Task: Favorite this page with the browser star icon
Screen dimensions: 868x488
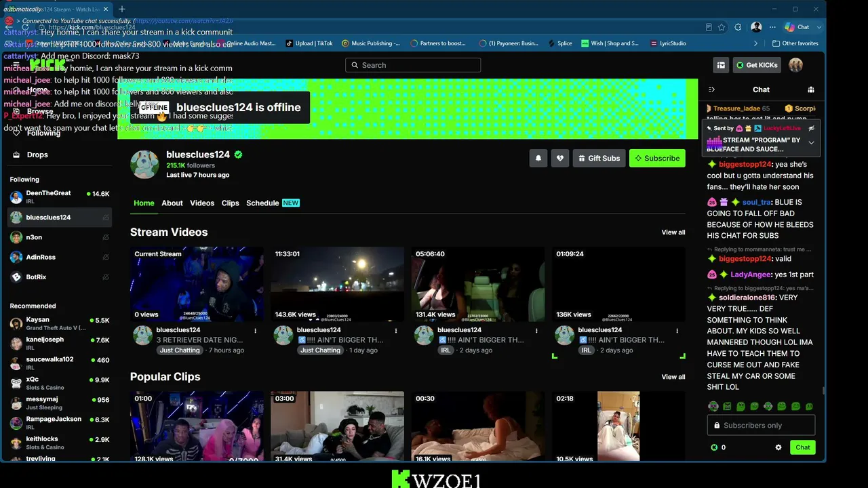Action: [722, 27]
